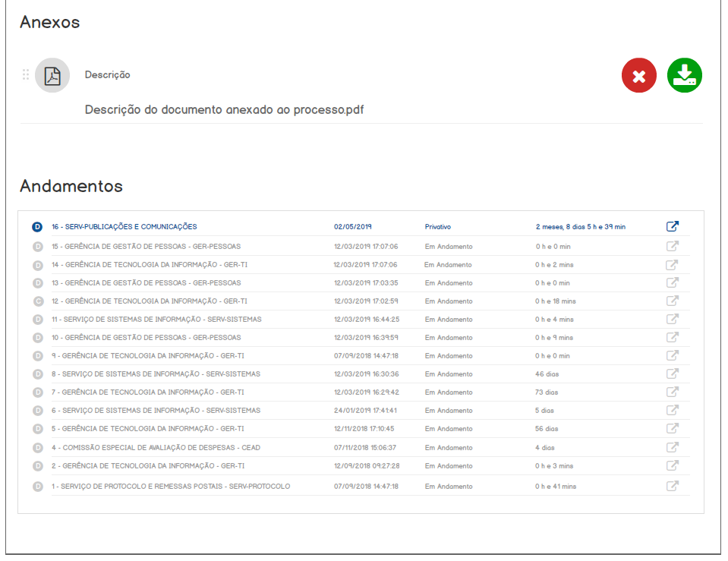Screen dimensions: 728x561
Task: Click the blue D badge of row 16
Action: pos(37,227)
